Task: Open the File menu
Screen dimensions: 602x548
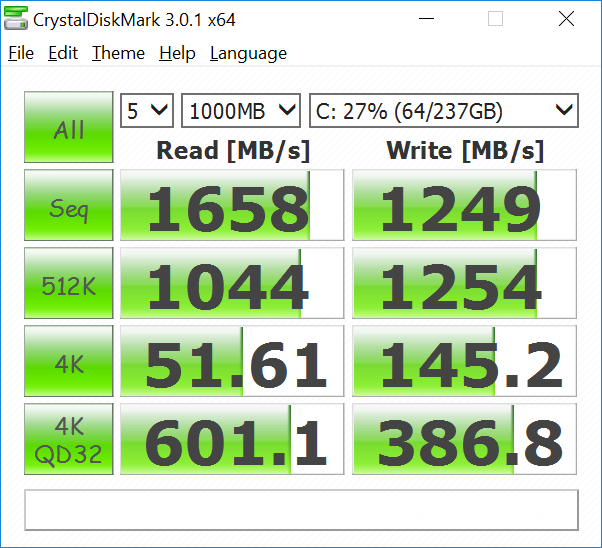Action: click(x=21, y=53)
